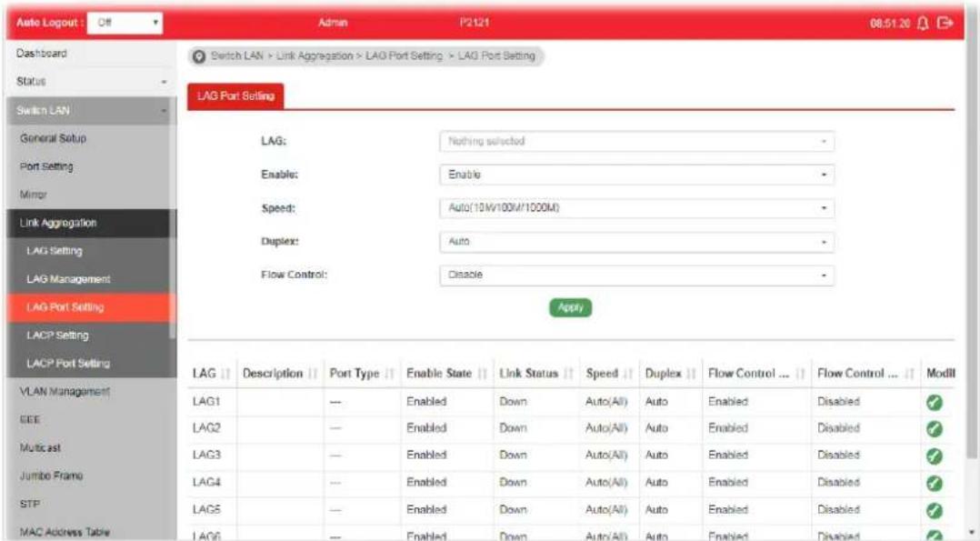Screen dimensions: 980x541
Task: Select the LAG Port Setting tab
Action: click(235, 96)
